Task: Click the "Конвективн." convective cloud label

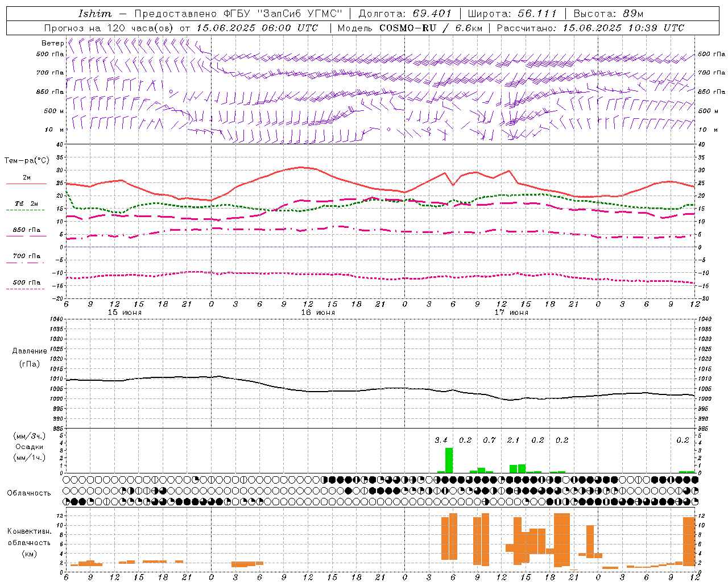Action: 30,531
